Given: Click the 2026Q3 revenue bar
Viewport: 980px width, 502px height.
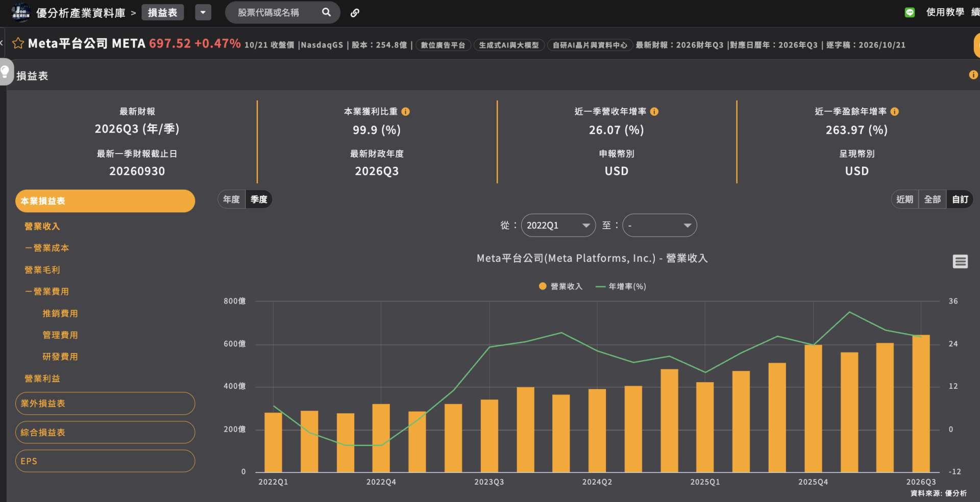Looking at the screenshot, I should point(921,404).
